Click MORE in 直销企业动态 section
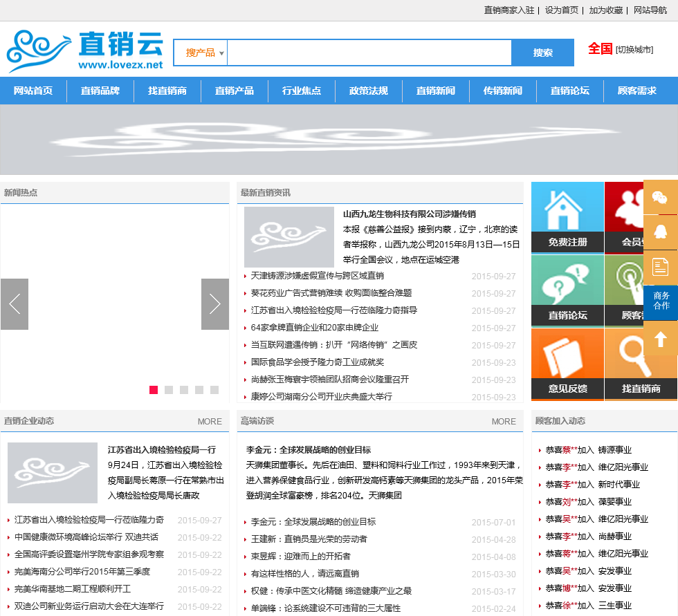 tap(210, 422)
